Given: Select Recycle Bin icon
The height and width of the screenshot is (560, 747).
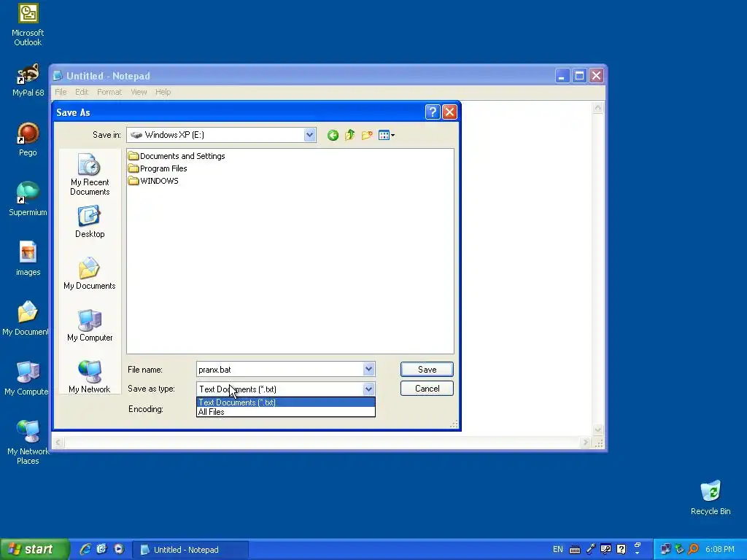Looking at the screenshot, I should (711, 498).
